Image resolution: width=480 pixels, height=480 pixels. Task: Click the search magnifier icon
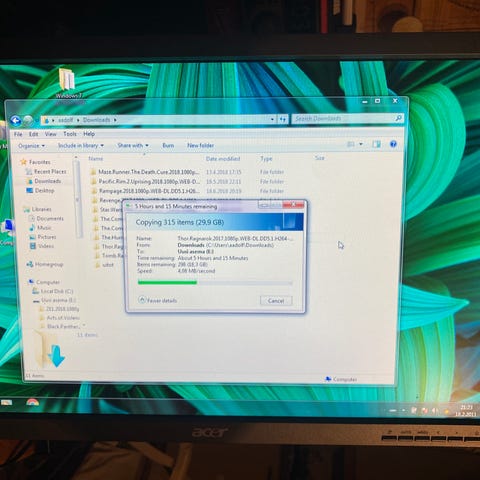pyautogui.click(x=398, y=118)
